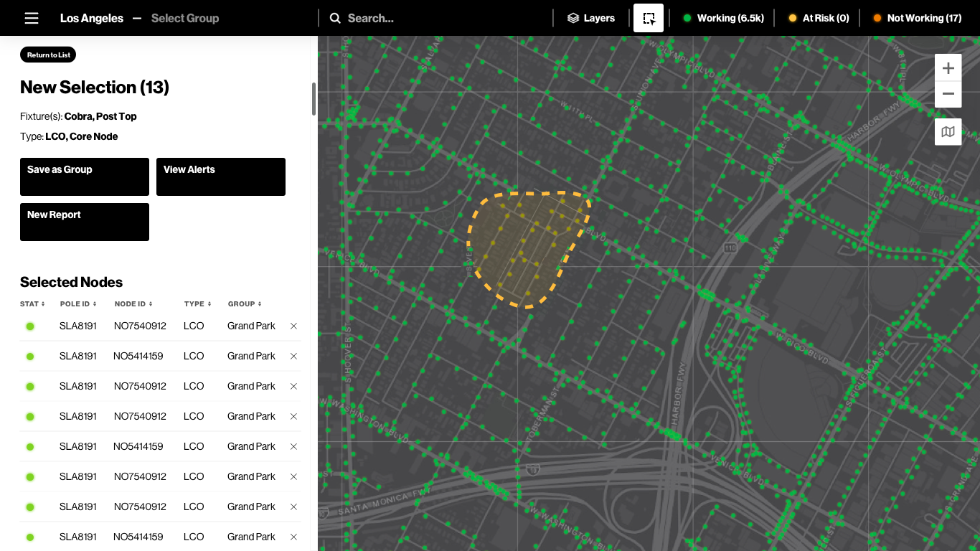Open View Alerts

point(221,176)
